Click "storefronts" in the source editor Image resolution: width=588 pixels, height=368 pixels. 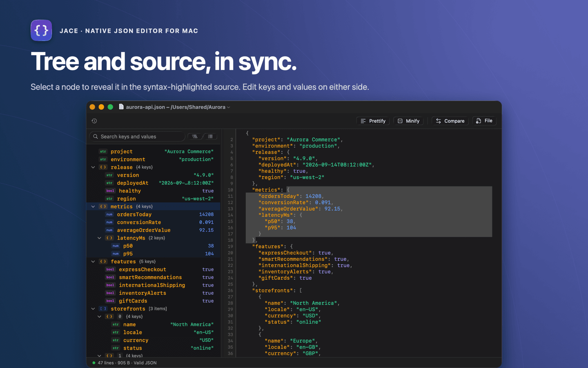(272, 290)
